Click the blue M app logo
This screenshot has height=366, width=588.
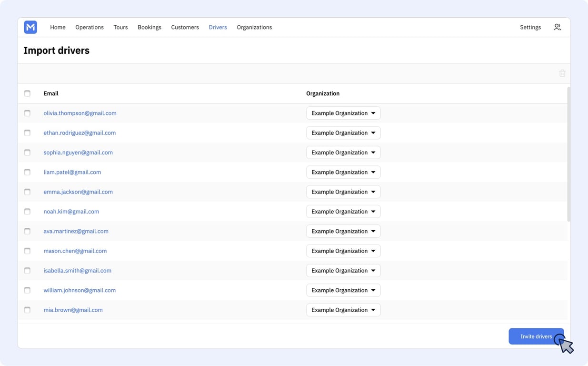(30, 27)
